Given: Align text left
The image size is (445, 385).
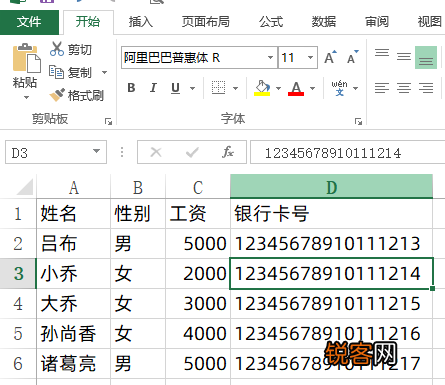Looking at the screenshot, I should [x=382, y=88].
